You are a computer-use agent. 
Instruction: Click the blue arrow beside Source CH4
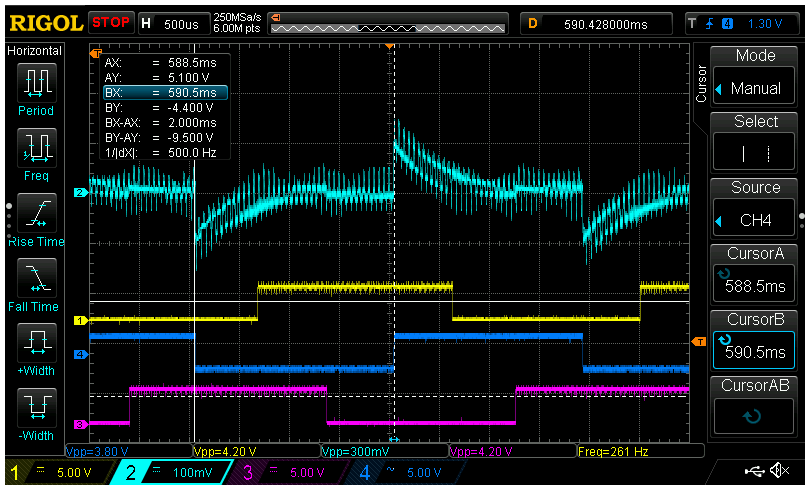[x=718, y=221]
